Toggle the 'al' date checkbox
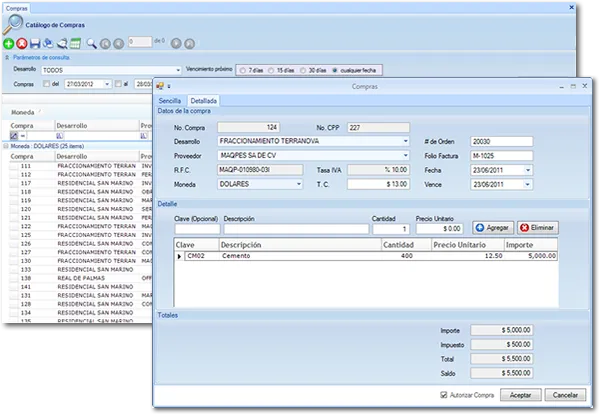The height and width of the screenshot is (414, 599). click(x=118, y=84)
